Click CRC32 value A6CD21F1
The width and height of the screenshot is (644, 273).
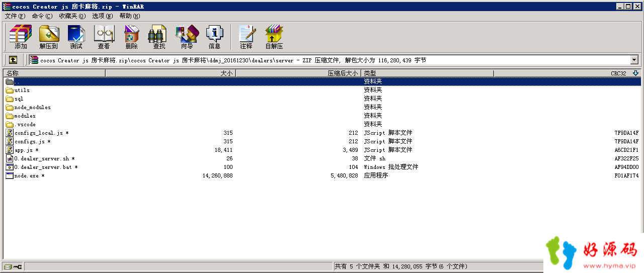tap(626, 150)
